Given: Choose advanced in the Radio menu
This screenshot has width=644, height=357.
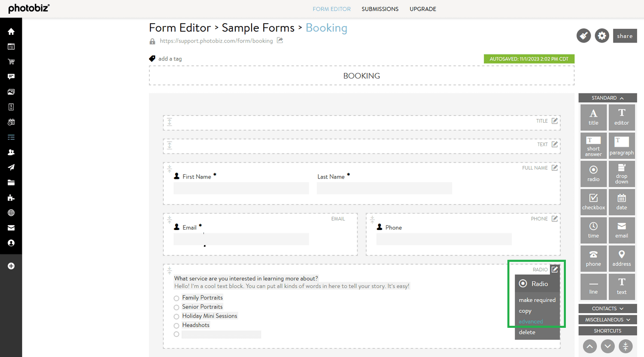Looking at the screenshot, I should coord(531,322).
